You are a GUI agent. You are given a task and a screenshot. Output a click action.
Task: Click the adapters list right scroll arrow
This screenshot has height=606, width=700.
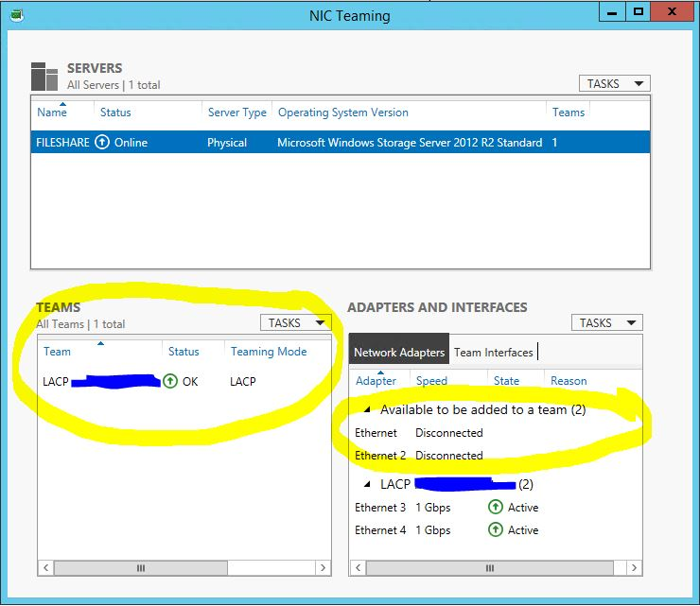634,567
